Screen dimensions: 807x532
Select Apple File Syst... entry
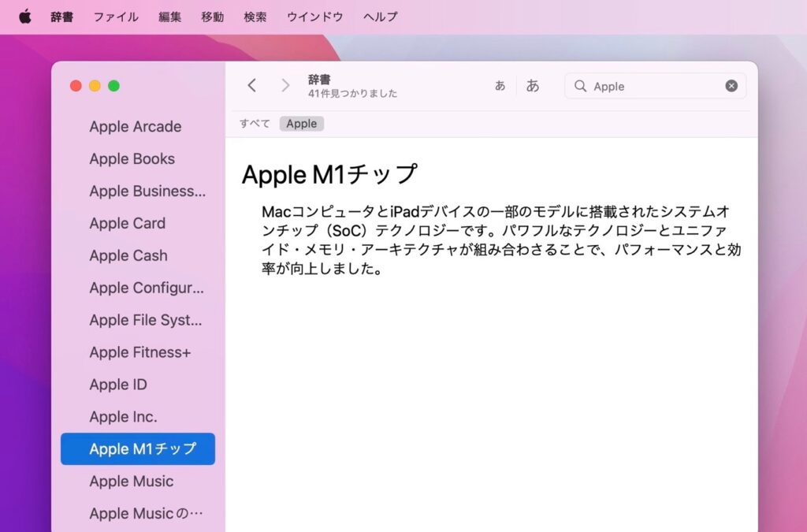coord(146,320)
